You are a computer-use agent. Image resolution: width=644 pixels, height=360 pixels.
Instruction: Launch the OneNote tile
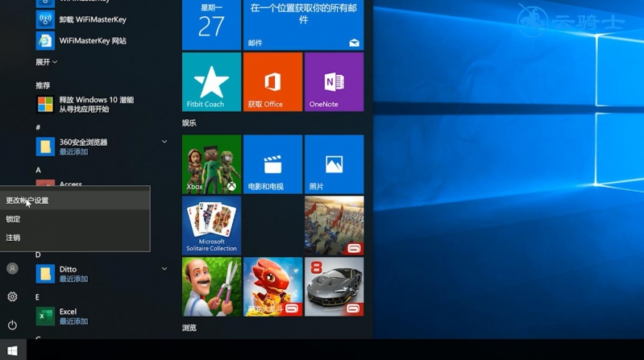click(x=334, y=82)
